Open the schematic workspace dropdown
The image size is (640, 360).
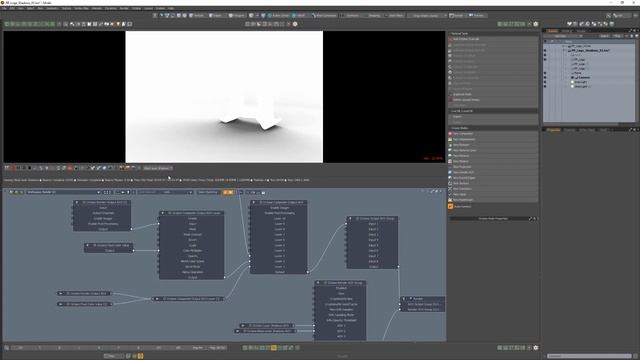coord(63,192)
